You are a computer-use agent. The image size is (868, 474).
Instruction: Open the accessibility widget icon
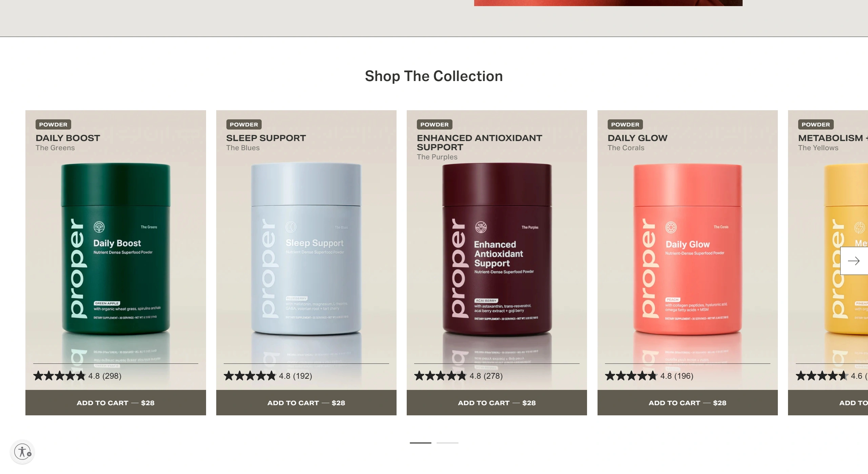click(x=22, y=452)
